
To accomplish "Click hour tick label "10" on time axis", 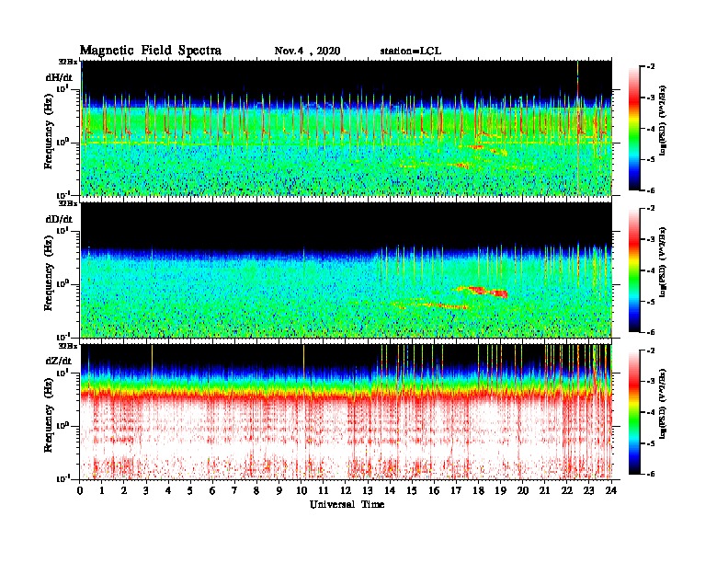I will 301,490.
